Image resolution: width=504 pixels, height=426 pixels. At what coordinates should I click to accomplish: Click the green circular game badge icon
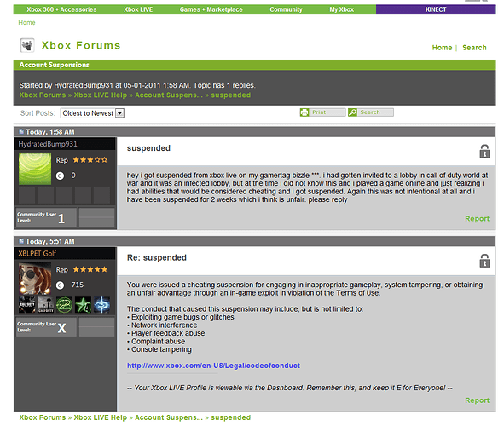pyautogui.click(x=64, y=305)
